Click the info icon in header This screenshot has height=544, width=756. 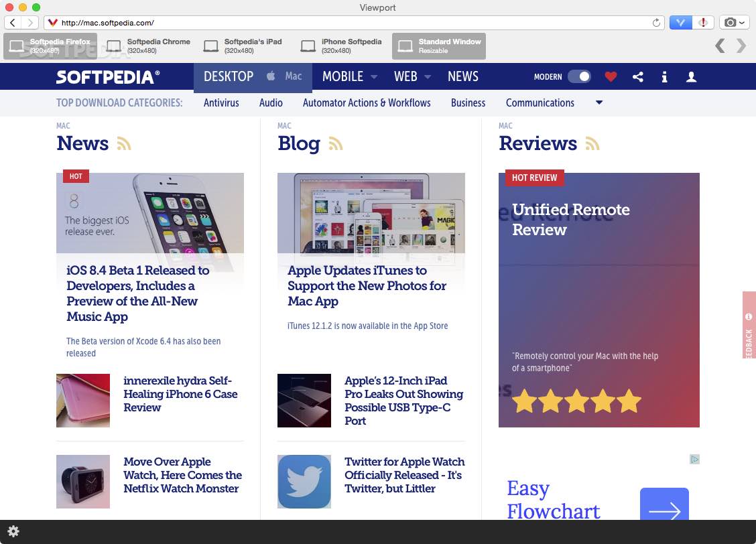pos(664,76)
